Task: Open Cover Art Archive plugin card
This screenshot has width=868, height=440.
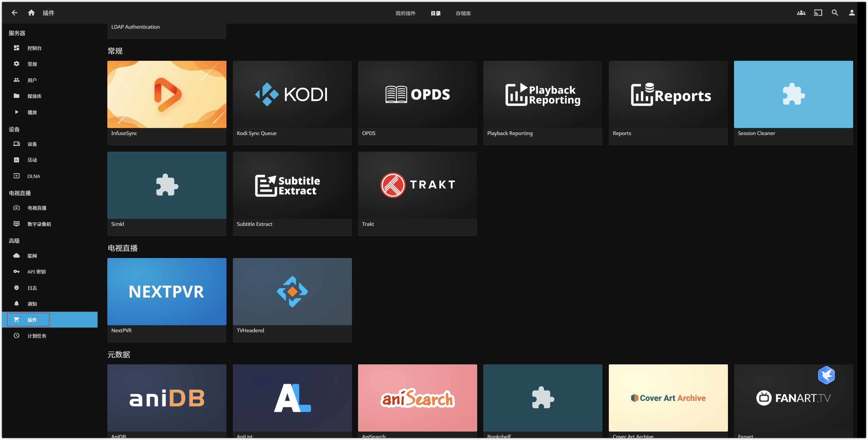Action: [x=668, y=401]
